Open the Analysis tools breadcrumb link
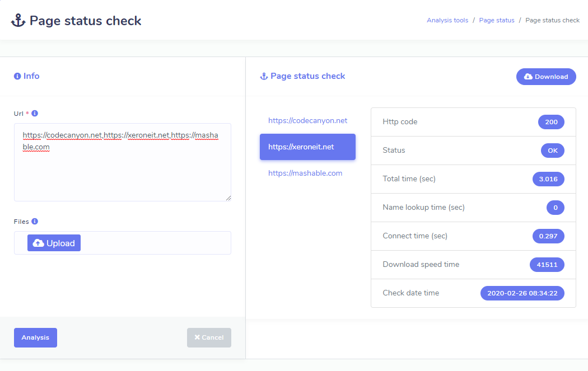The width and height of the screenshot is (588, 371). (x=447, y=20)
